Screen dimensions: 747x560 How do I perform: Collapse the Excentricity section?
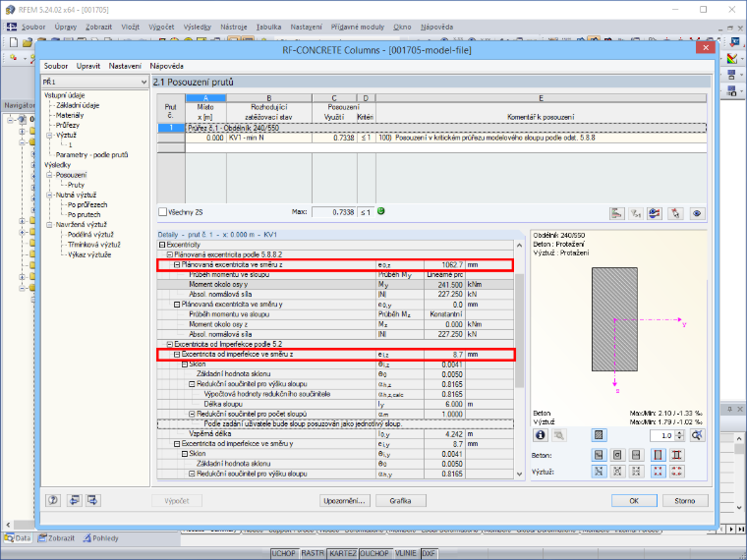[x=162, y=245]
